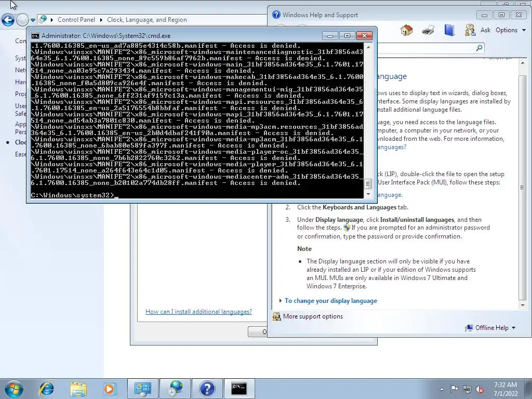
Task: Minimize the cmd.exe window
Action: coord(330,36)
